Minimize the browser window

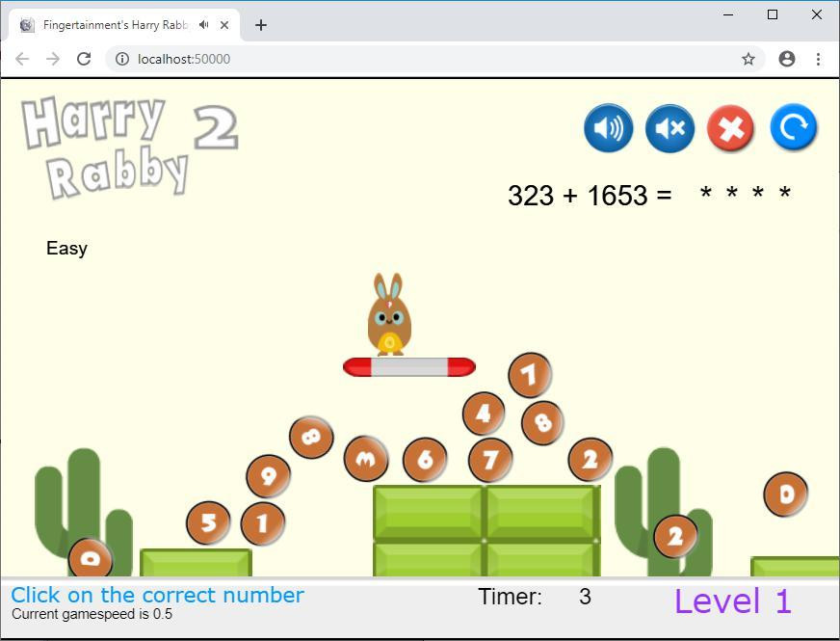point(728,14)
